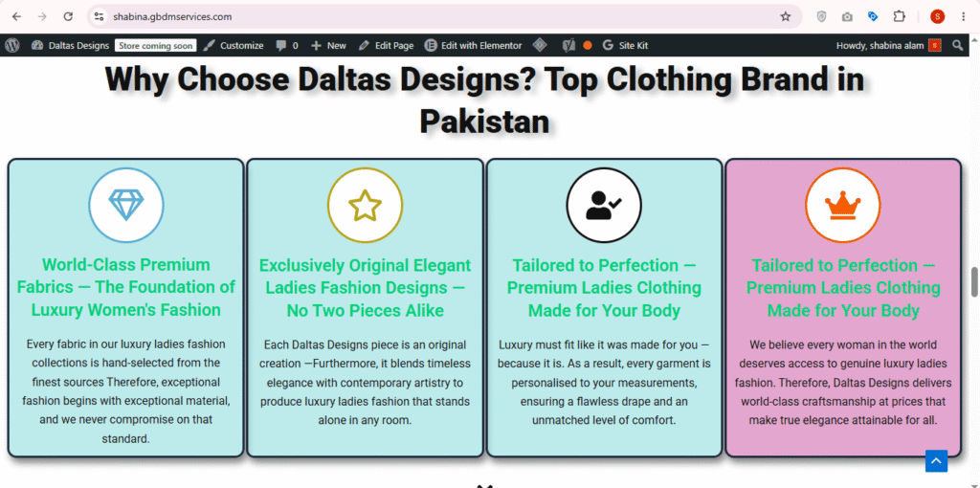Click the user checkmark icon
The image size is (980, 488).
[604, 205]
